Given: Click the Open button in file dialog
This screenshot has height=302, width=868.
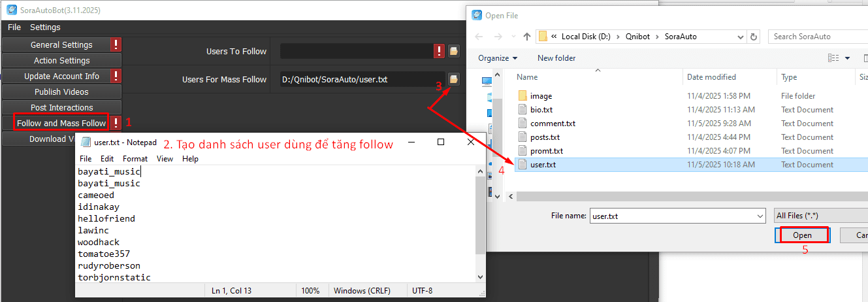Looking at the screenshot, I should 802,235.
